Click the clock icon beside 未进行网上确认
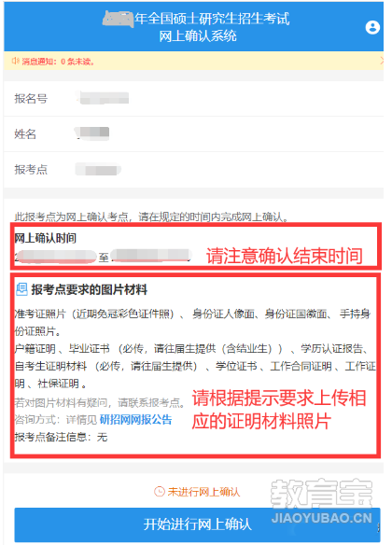Viewport: 392px width, 545px height. coord(160,492)
